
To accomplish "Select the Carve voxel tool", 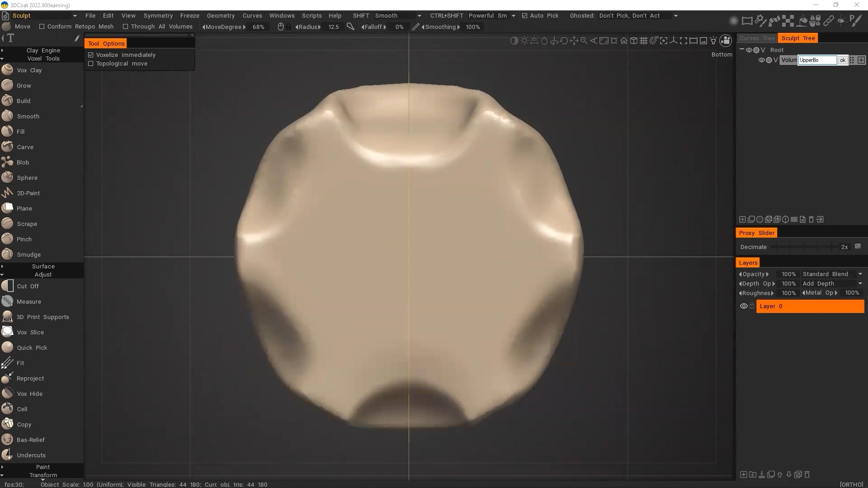I will [25, 147].
